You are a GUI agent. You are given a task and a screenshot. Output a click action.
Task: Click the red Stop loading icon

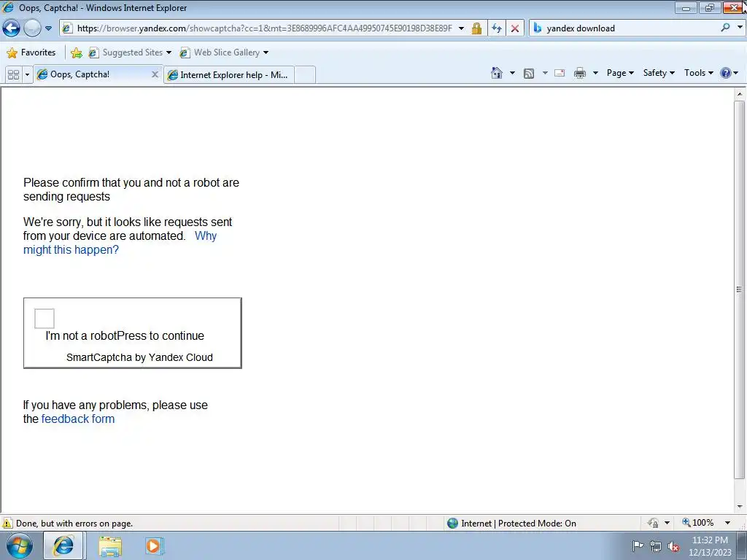(x=514, y=28)
